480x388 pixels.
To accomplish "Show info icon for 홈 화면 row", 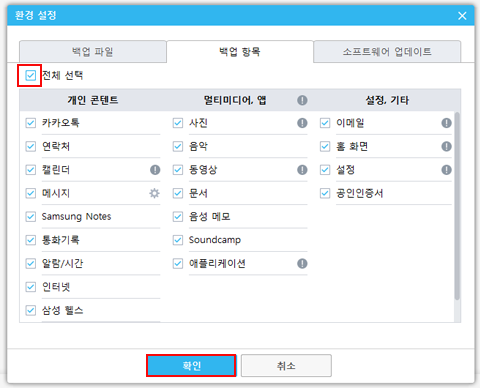I will tap(446, 146).
